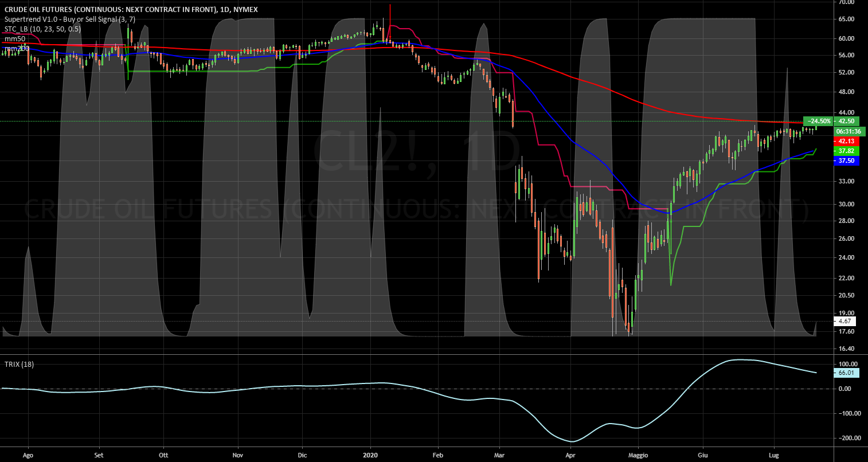Viewport: 868px width, 462px height.
Task: Click the Apr month on time axis
Action: tap(570, 456)
